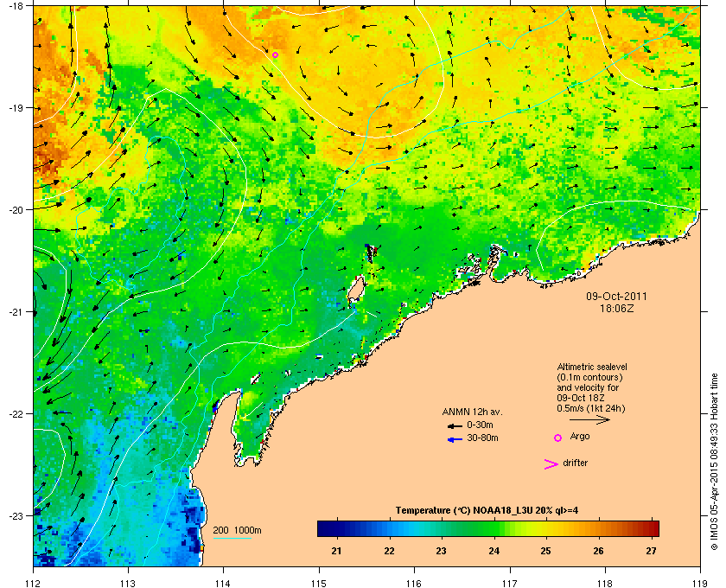Click the '(0.1m contours)' legend text

[589, 377]
